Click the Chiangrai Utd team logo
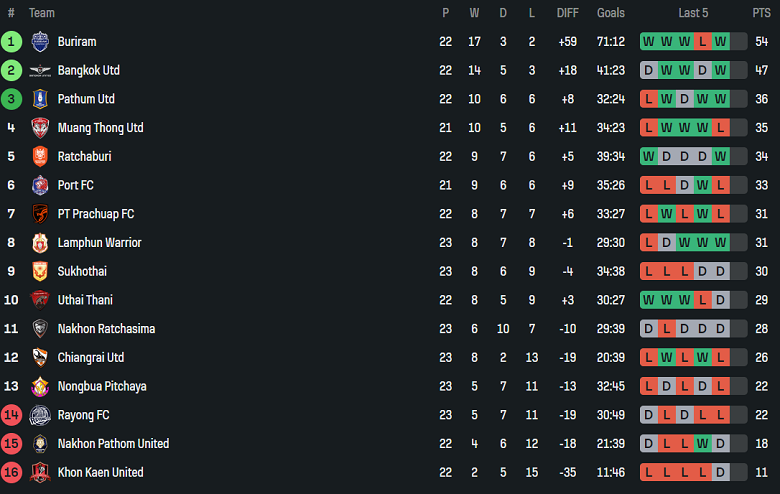780x494 pixels. (40, 358)
